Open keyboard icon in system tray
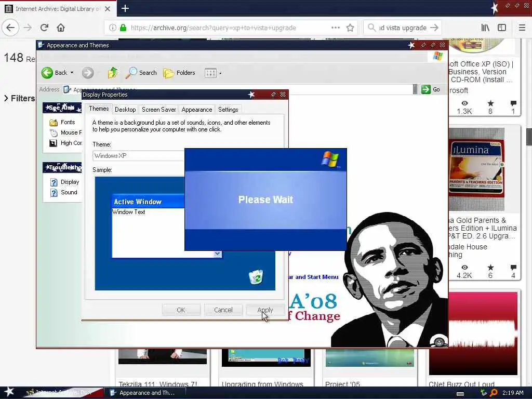Viewport: 532px width, 399px height. coord(460,394)
